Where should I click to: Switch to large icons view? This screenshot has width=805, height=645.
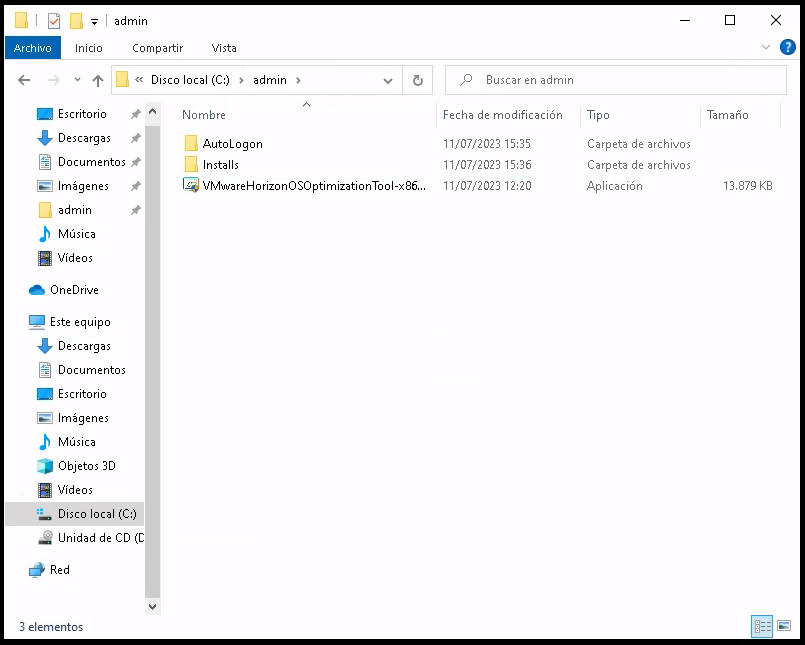pos(784,627)
